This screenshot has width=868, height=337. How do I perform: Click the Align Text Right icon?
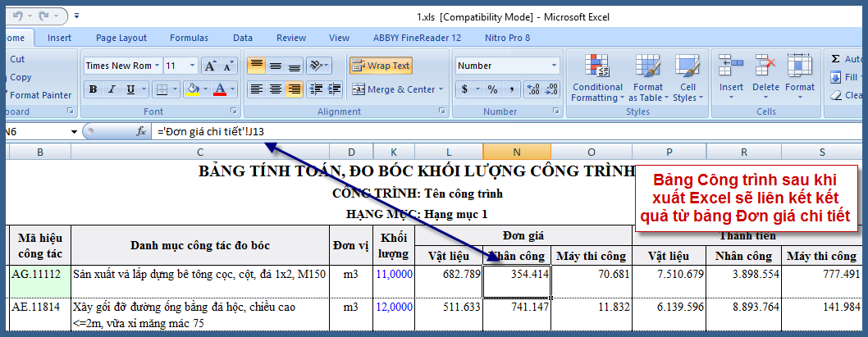click(x=294, y=89)
